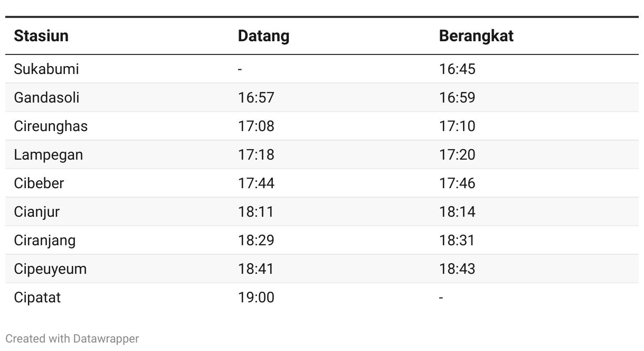The height and width of the screenshot is (351, 644).
Task: Click Cianjur departure time 18:14
Action: (x=457, y=212)
